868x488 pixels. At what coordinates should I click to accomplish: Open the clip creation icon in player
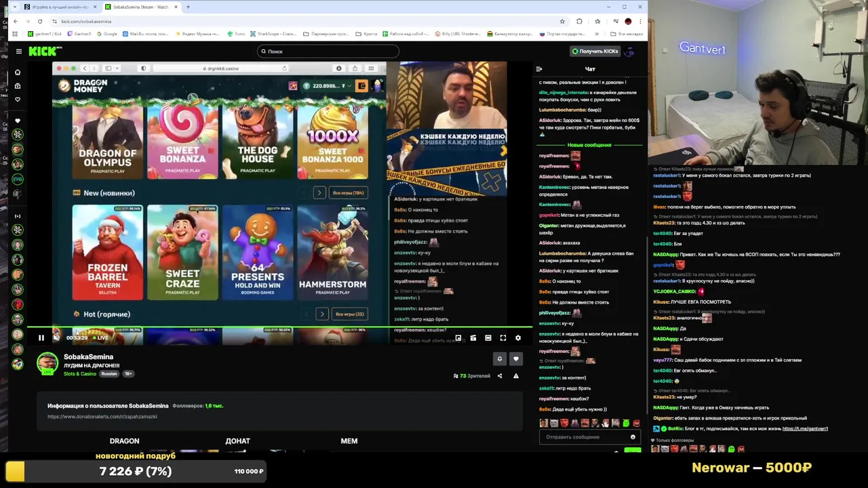pyautogui.click(x=473, y=338)
